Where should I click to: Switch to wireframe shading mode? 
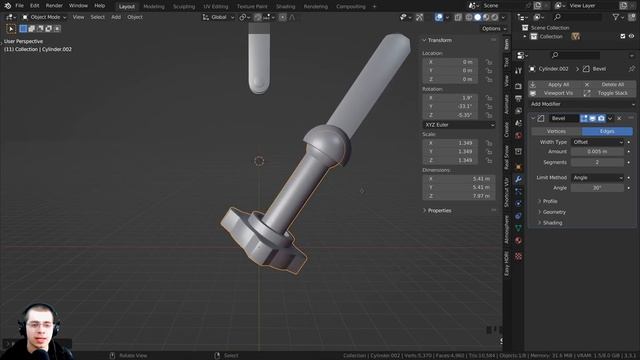pos(469,17)
